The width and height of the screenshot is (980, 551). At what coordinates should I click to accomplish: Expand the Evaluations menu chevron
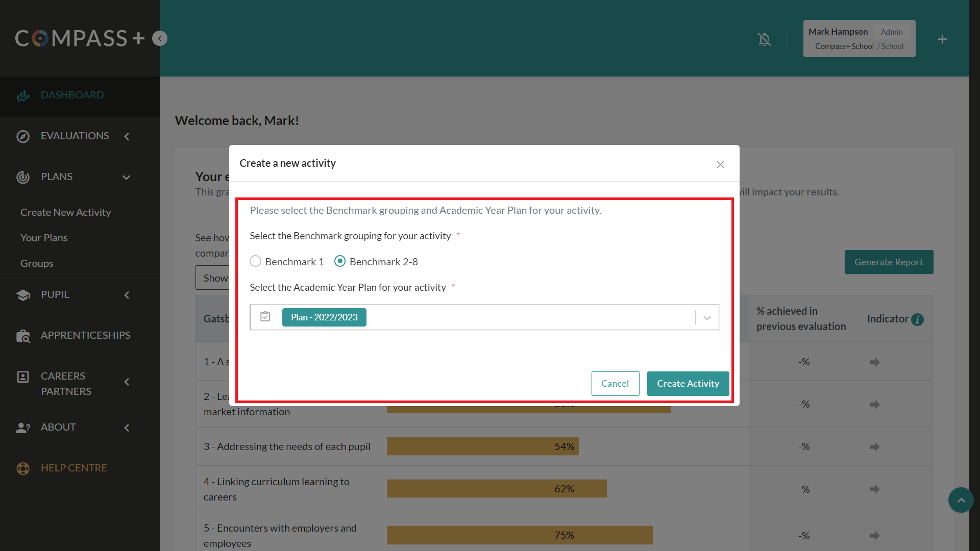click(x=127, y=136)
